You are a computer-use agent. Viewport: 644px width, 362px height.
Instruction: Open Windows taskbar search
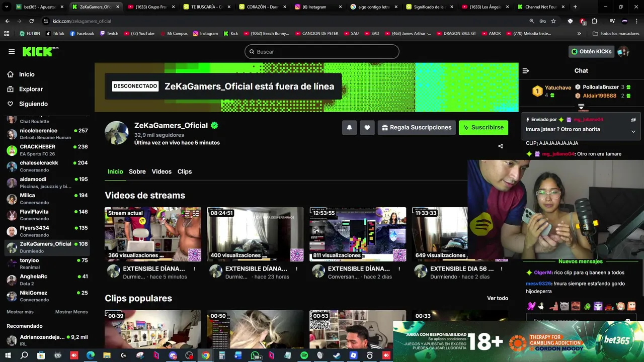click(24, 355)
